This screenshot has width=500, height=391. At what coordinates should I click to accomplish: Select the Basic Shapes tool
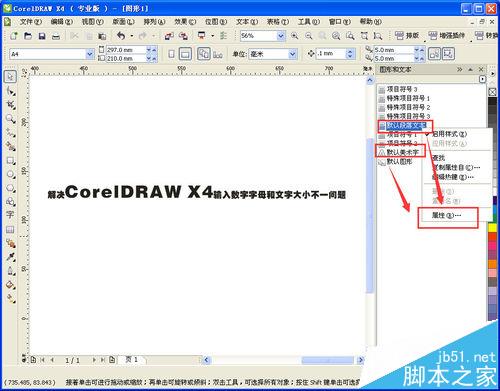(11, 202)
